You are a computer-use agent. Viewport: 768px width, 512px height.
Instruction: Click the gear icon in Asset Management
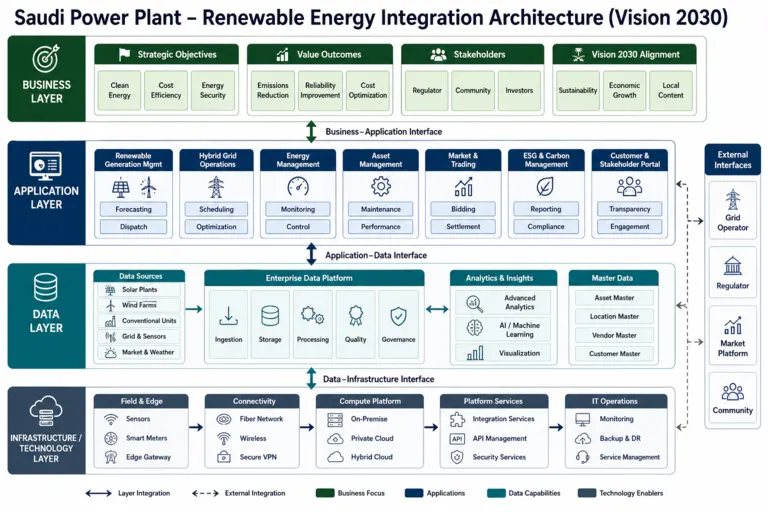pos(381,187)
